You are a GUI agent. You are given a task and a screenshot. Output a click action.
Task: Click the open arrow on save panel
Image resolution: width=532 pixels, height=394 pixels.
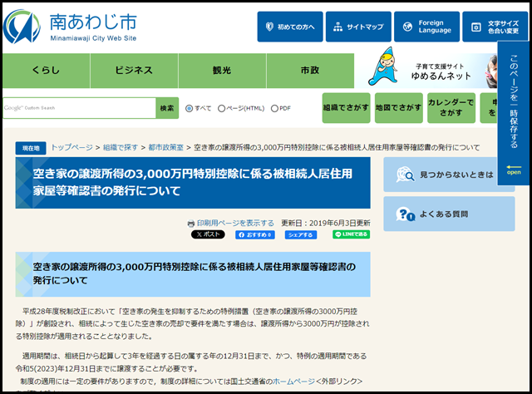pyautogui.click(x=514, y=170)
